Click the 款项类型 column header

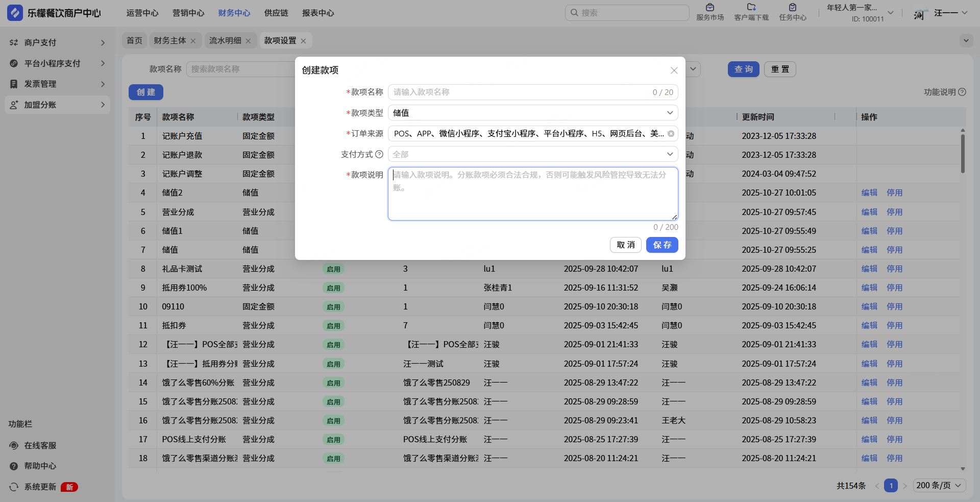[x=258, y=117]
